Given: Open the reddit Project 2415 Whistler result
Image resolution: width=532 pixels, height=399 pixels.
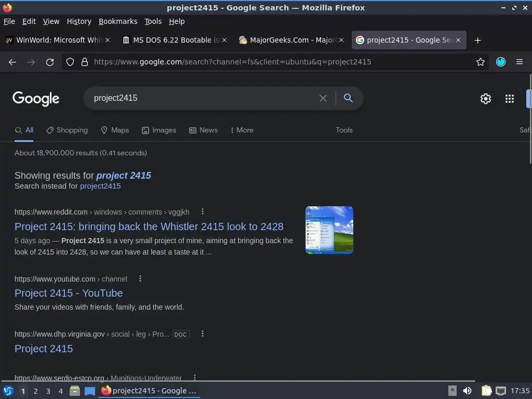Looking at the screenshot, I should 149,227.
